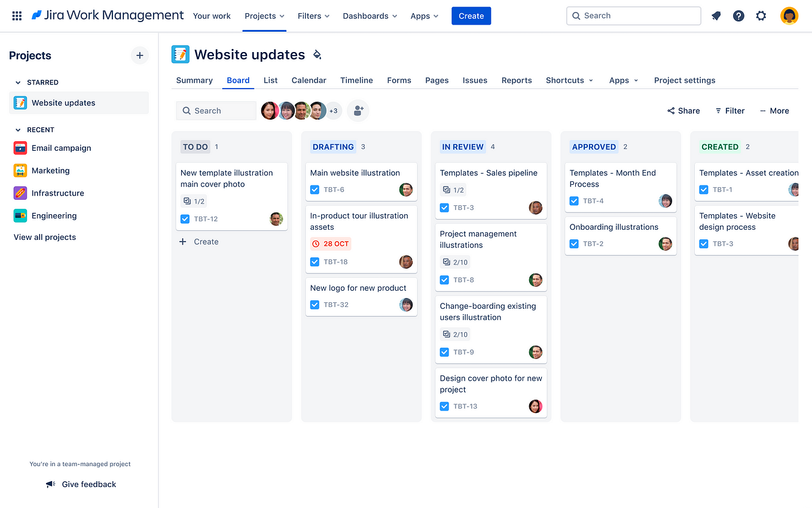812x508 pixels.
Task: Click the Website updates project icon in sidebar
Action: tap(20, 103)
